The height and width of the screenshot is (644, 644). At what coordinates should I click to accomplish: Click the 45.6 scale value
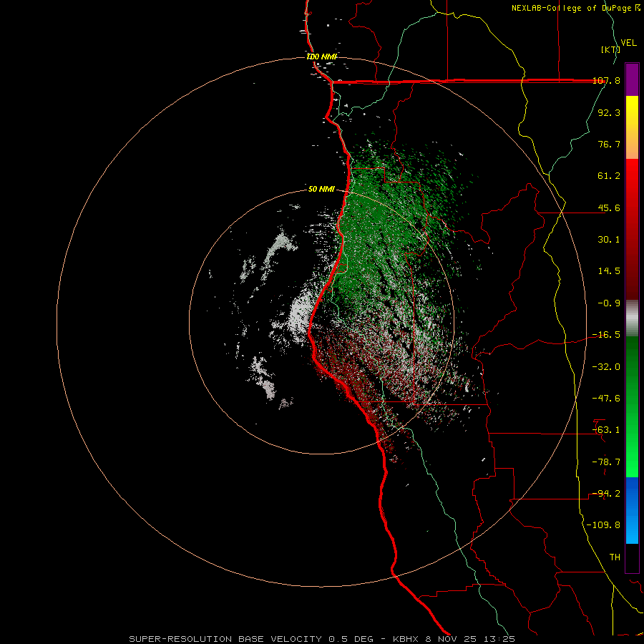609,208
